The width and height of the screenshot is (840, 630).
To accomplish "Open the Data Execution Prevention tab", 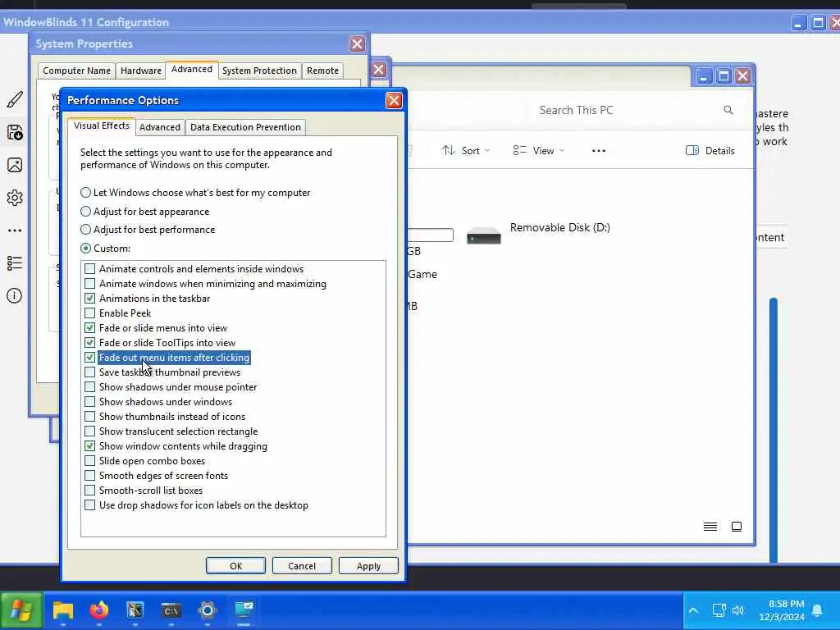I will pyautogui.click(x=245, y=127).
